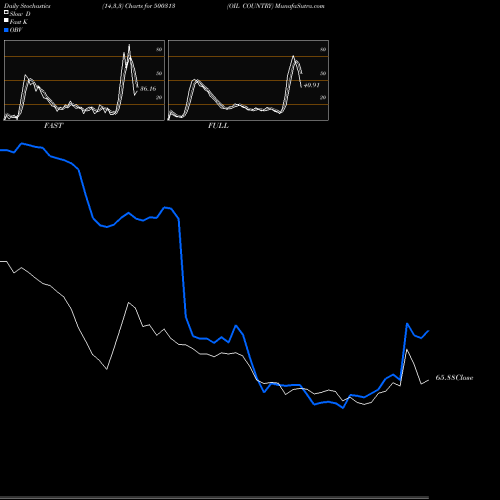Click the 50 axis label in the FULL chart

(x=323, y=73)
